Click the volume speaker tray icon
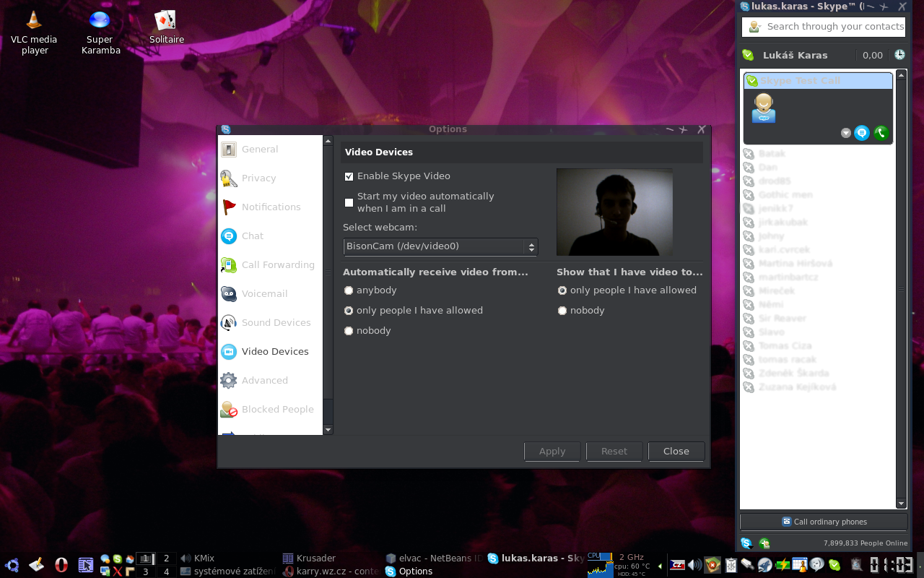Image resolution: width=924 pixels, height=578 pixels. pos(694,565)
